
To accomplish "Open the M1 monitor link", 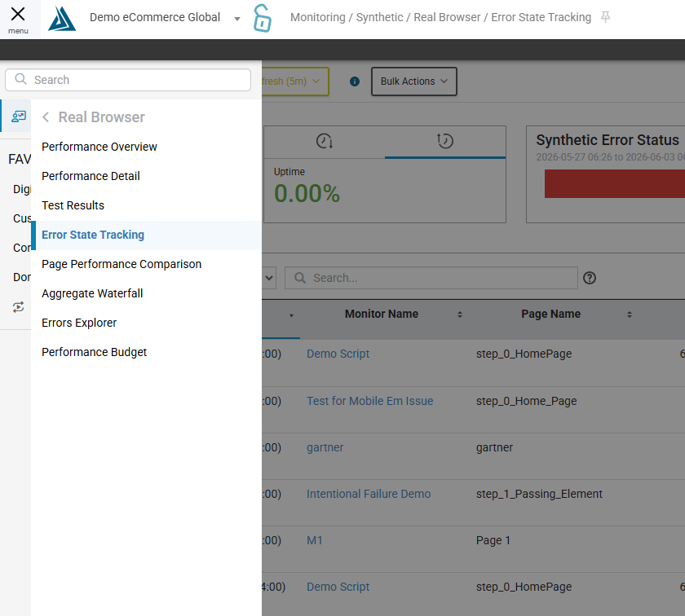I will pos(314,540).
